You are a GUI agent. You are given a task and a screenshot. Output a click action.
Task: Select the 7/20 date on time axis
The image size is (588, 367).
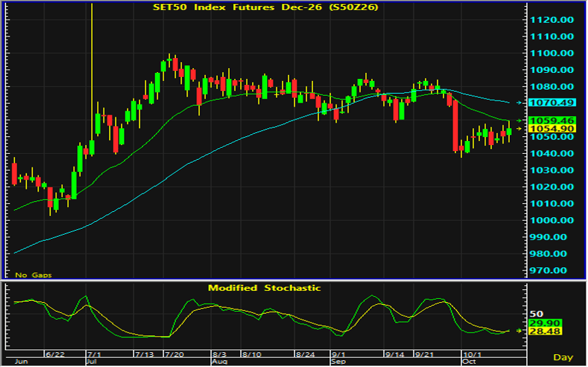(x=175, y=355)
